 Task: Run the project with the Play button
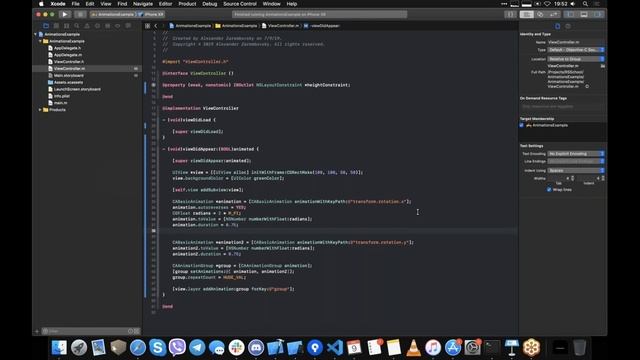click(x=64, y=14)
